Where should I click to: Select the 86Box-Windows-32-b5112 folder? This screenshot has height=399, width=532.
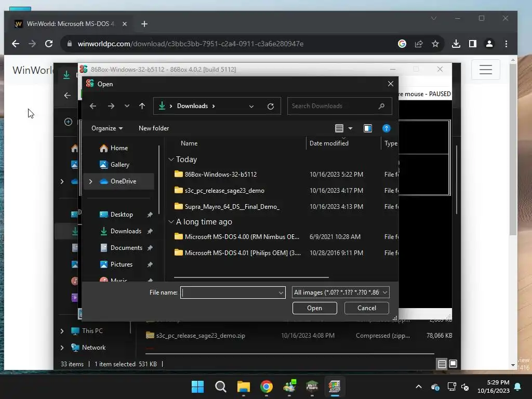coord(220,175)
